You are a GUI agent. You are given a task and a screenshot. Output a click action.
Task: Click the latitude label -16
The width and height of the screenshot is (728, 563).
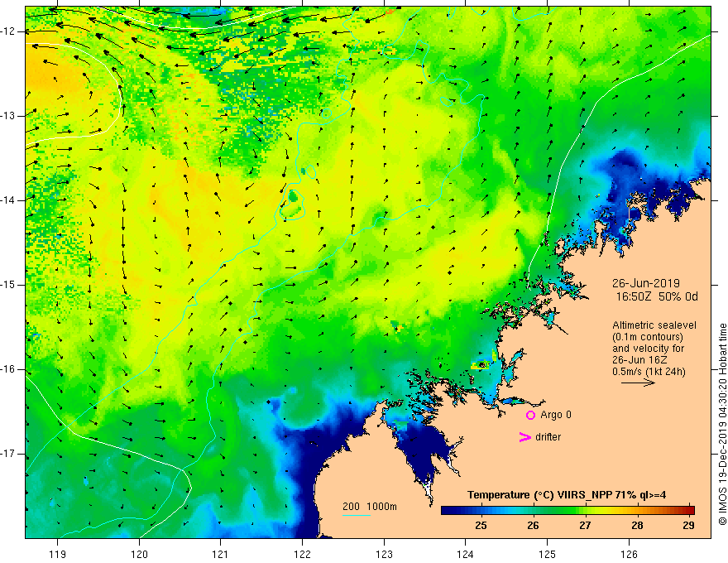click(9, 370)
